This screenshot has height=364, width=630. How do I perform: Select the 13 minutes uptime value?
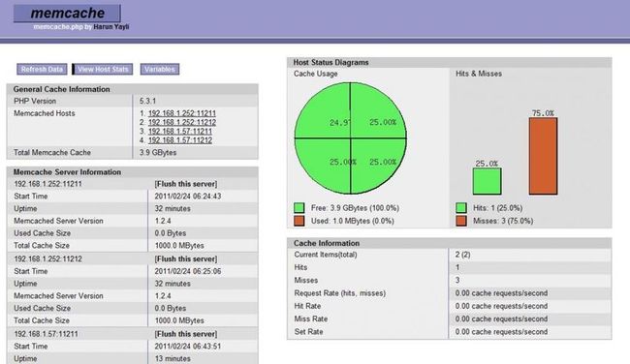tap(173, 359)
